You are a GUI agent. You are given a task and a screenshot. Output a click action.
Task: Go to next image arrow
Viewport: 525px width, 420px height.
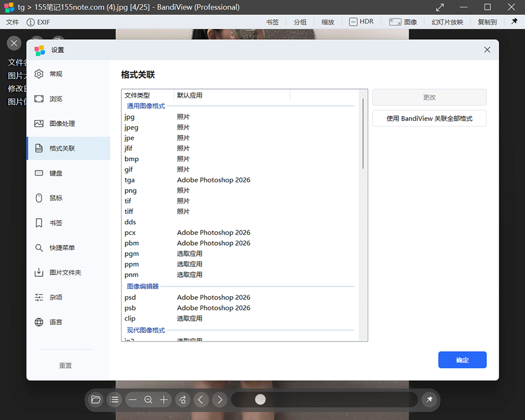click(x=220, y=400)
